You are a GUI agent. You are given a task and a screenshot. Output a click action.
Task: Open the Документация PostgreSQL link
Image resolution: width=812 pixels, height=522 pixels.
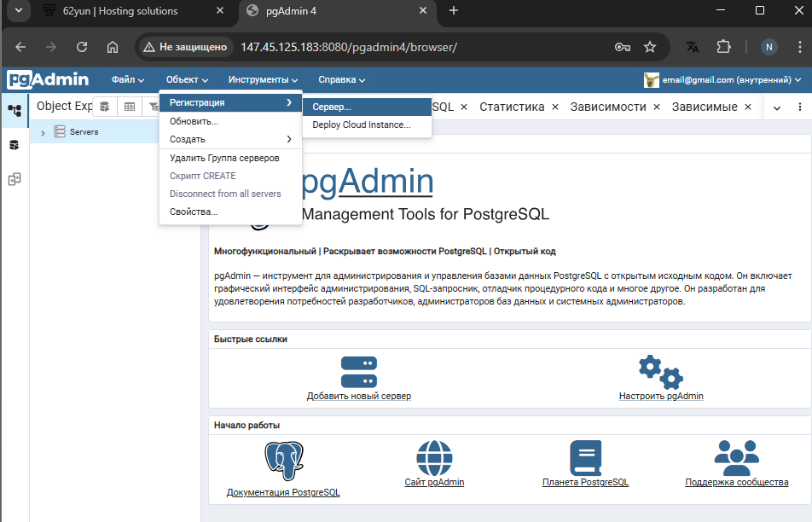coord(283,492)
